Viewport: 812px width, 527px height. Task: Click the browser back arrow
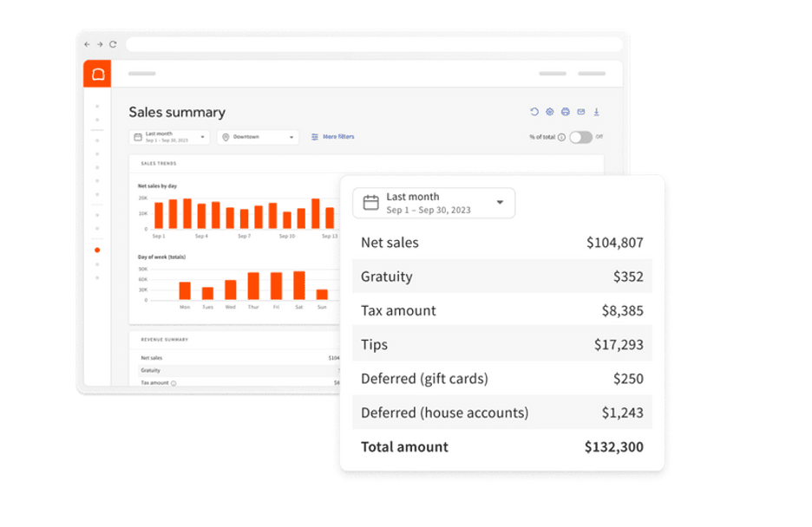pyautogui.click(x=87, y=44)
